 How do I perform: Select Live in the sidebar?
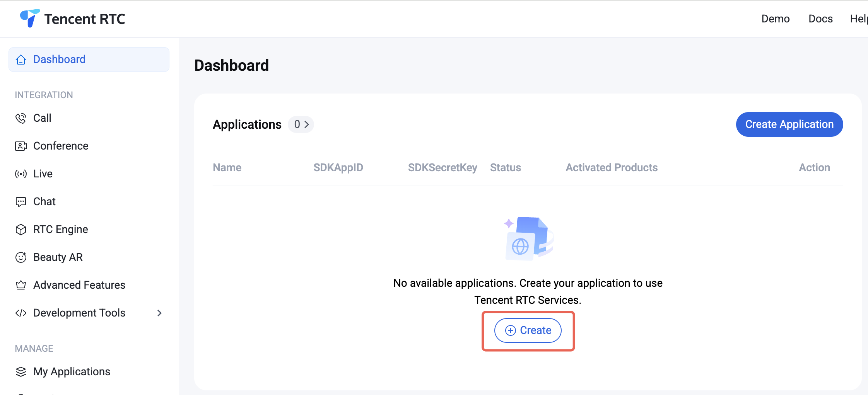(89, 174)
